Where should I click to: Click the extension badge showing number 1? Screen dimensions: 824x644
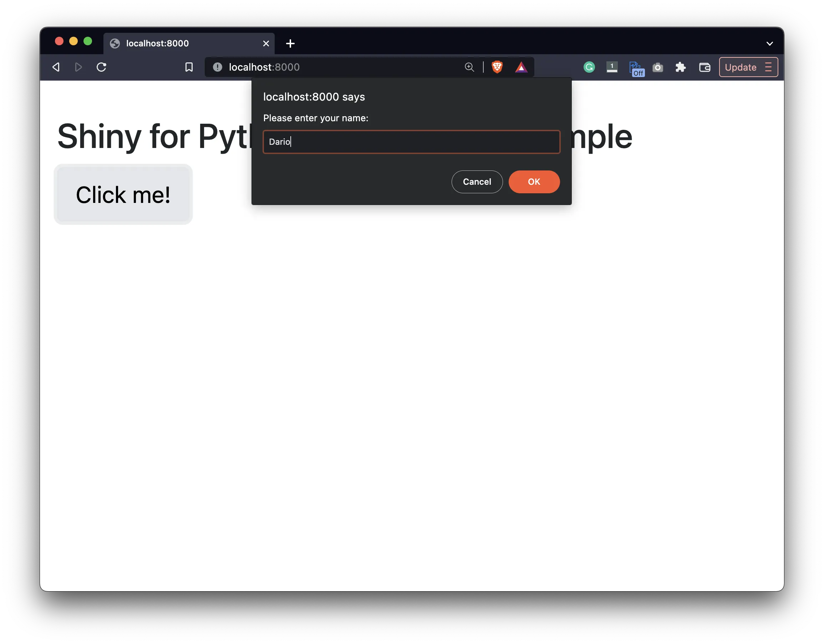coord(612,67)
